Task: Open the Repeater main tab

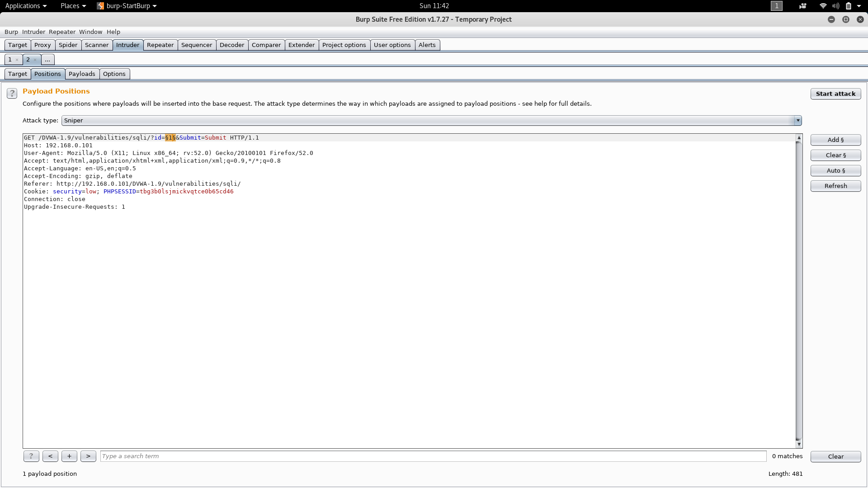Action: pyautogui.click(x=160, y=45)
